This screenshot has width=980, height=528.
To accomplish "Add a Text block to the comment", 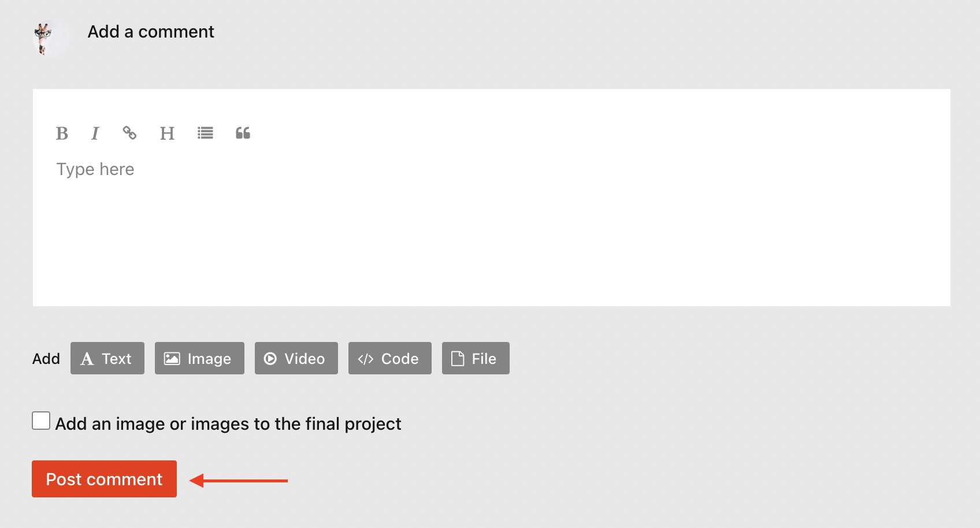I will pos(107,358).
